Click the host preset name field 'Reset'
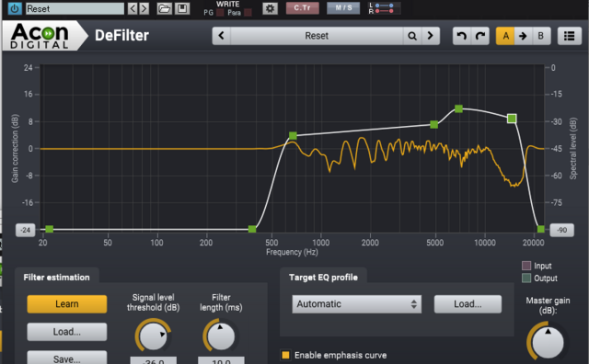The height and width of the screenshot is (364, 589). tap(75, 8)
